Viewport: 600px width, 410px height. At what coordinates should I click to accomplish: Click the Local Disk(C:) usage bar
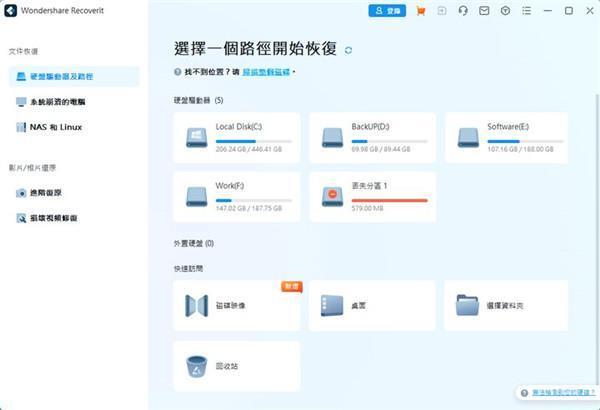tap(254, 141)
